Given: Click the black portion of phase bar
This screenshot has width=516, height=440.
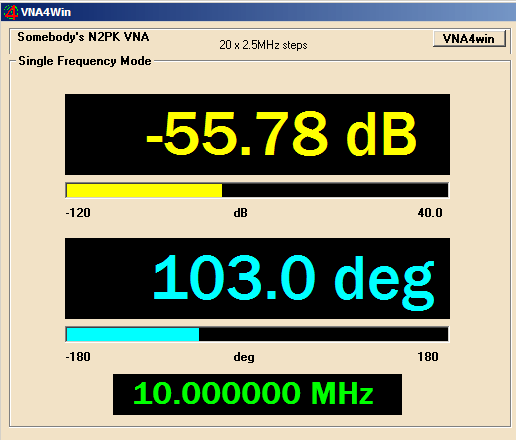Looking at the screenshot, I should pos(323,334).
